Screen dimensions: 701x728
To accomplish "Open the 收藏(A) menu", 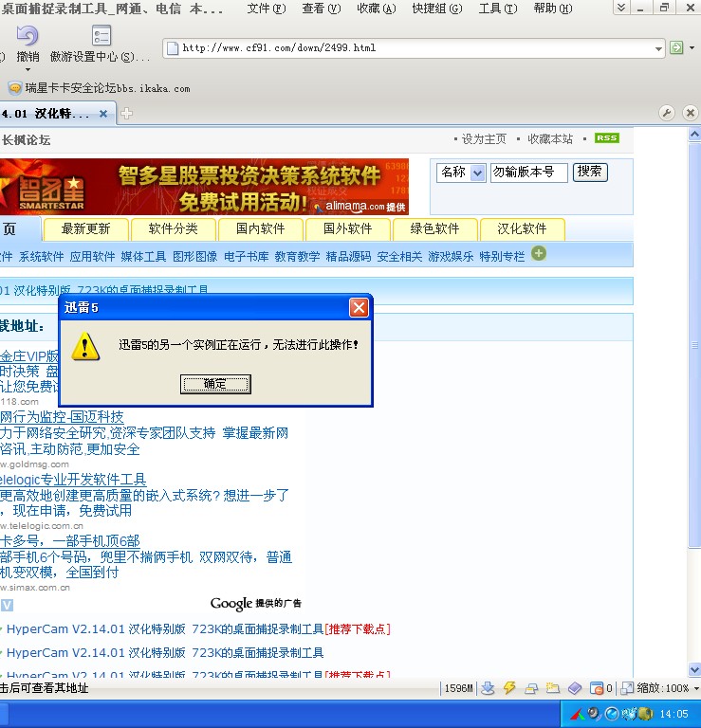I will [377, 9].
